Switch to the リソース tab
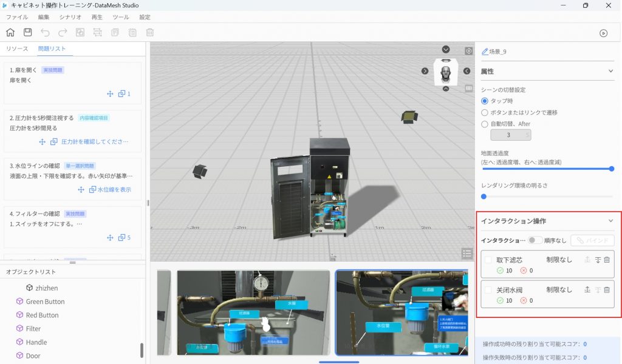Image resolution: width=622 pixels, height=364 pixels. [17, 49]
